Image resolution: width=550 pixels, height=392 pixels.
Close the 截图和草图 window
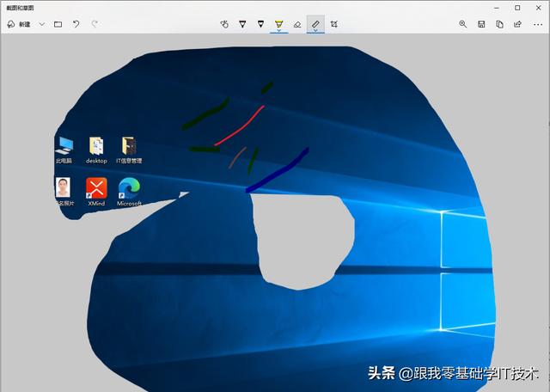coord(539,8)
